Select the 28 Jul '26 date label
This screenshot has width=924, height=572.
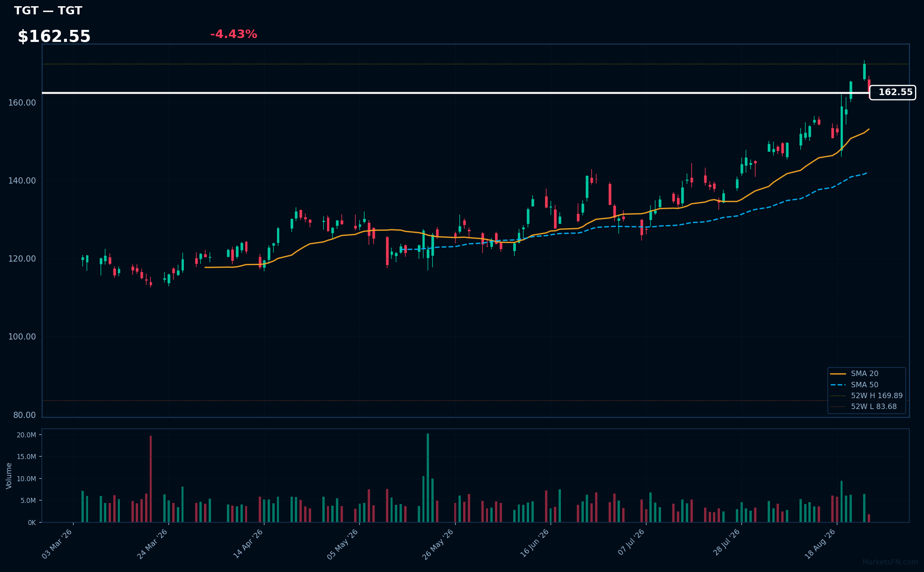(x=726, y=543)
